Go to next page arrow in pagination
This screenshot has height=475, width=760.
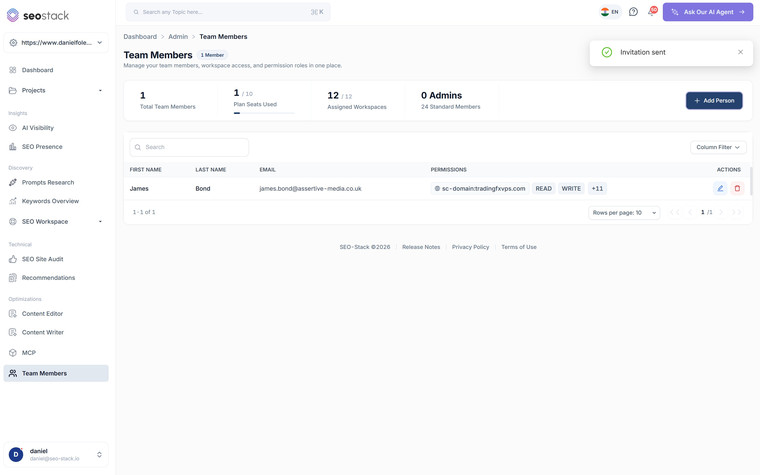click(x=721, y=212)
